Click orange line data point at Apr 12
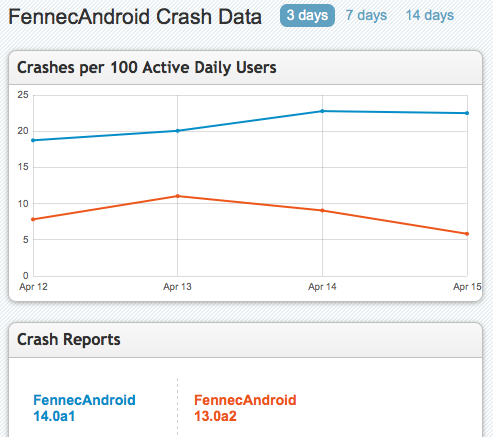This screenshot has width=493, height=437. 33,219
